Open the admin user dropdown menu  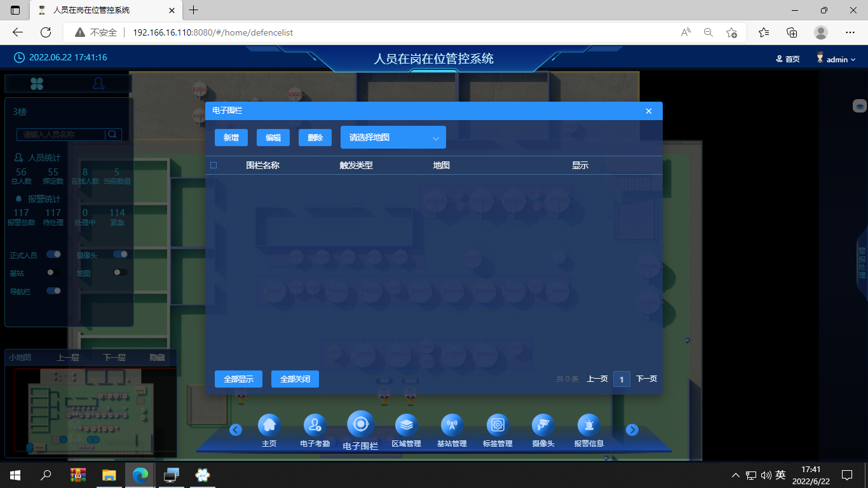pos(836,59)
